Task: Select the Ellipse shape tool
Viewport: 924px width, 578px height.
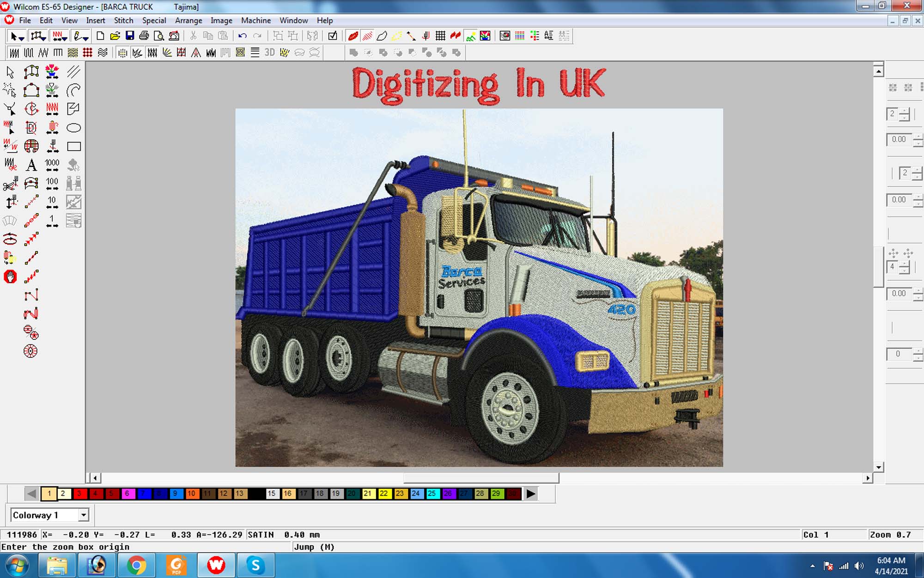Action: pyautogui.click(x=73, y=128)
